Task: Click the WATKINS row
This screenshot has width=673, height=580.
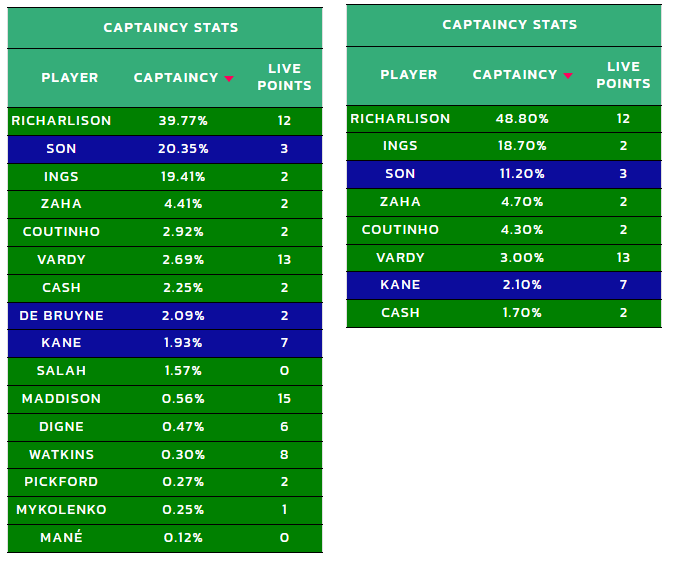Action: [165, 455]
